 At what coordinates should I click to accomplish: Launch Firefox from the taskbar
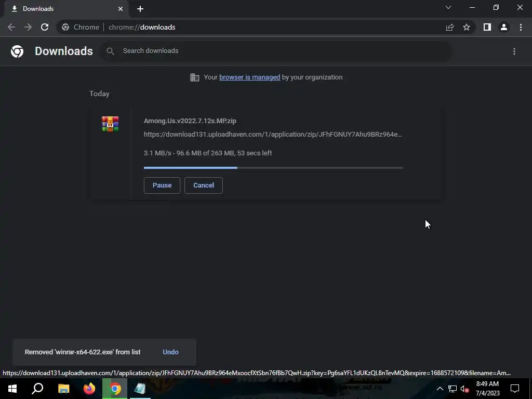[89, 389]
